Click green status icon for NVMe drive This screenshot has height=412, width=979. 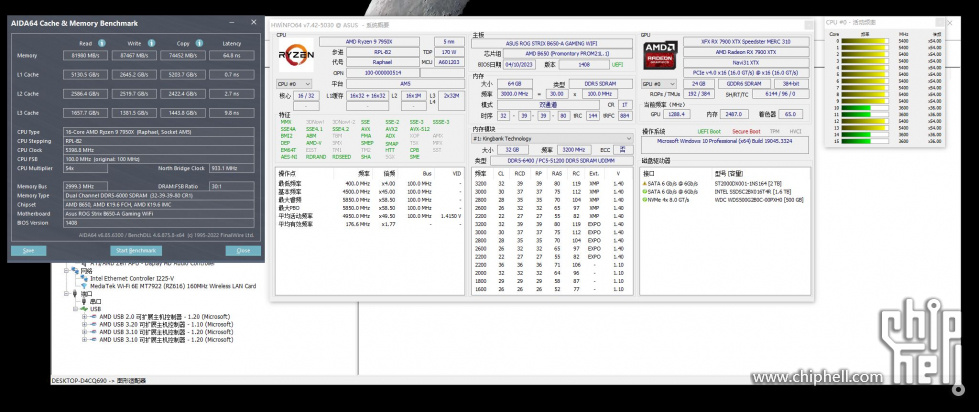(x=645, y=200)
